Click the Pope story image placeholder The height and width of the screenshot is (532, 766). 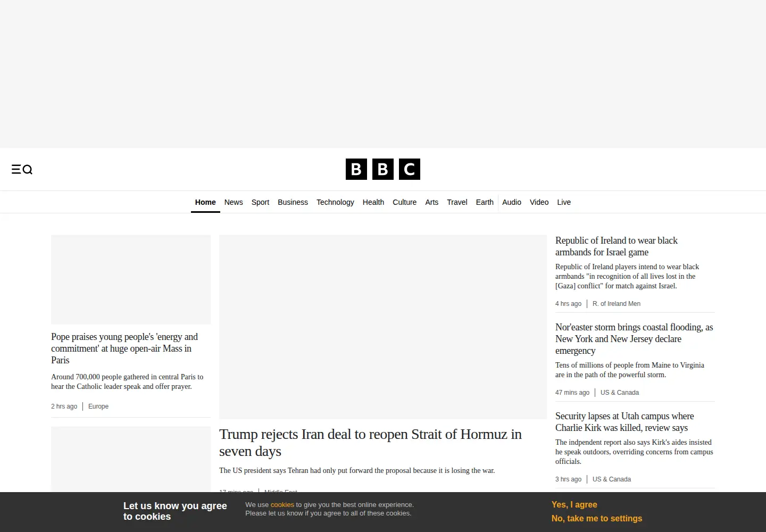coord(131,279)
